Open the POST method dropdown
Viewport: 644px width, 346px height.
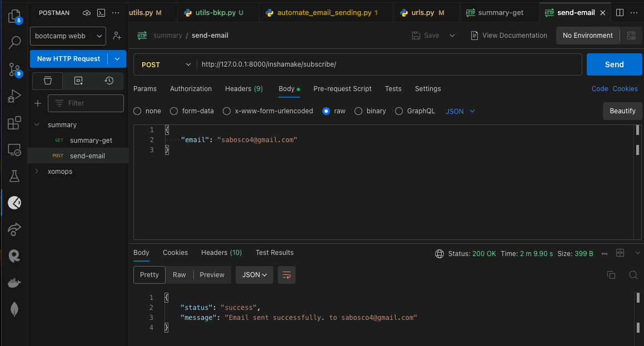(164, 64)
